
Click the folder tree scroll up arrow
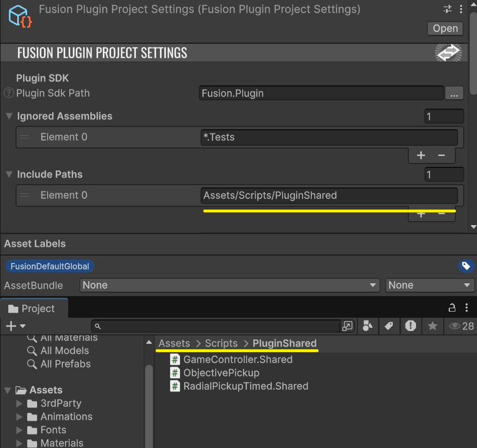click(149, 342)
